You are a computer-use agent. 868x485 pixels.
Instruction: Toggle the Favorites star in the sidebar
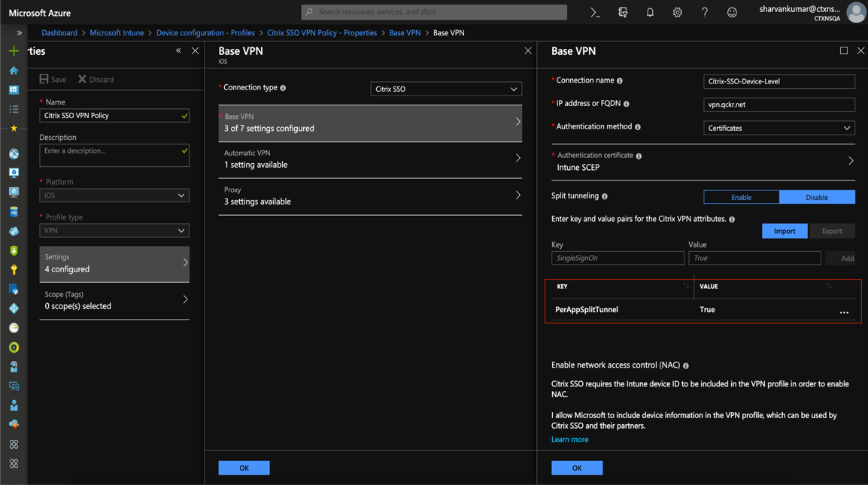pos(12,127)
